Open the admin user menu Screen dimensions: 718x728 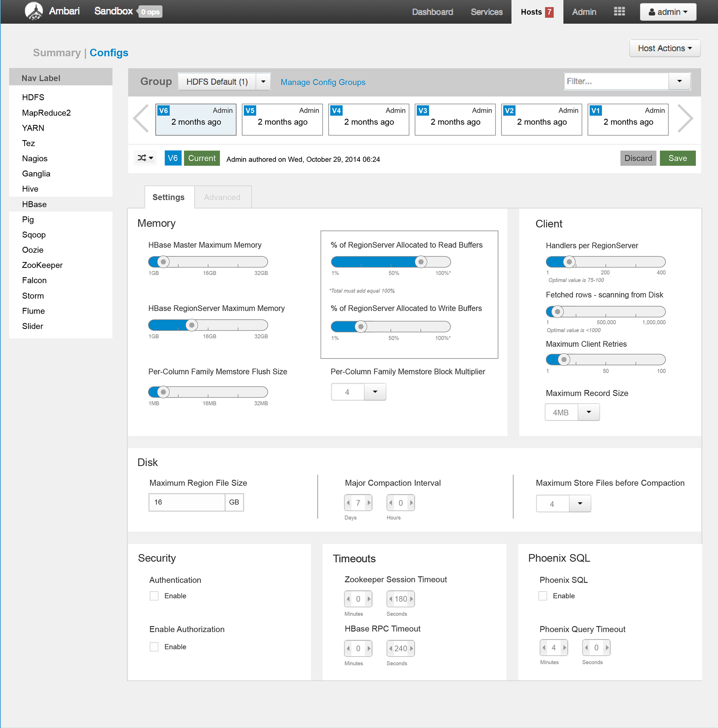tap(668, 12)
